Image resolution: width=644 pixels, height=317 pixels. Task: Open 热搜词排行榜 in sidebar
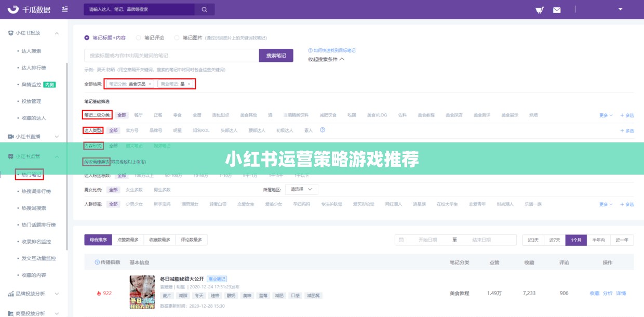point(36,191)
